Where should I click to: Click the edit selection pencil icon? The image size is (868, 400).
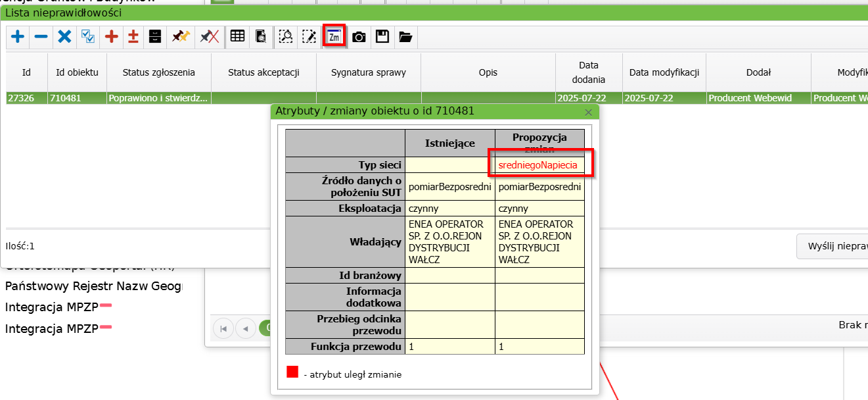tap(309, 37)
